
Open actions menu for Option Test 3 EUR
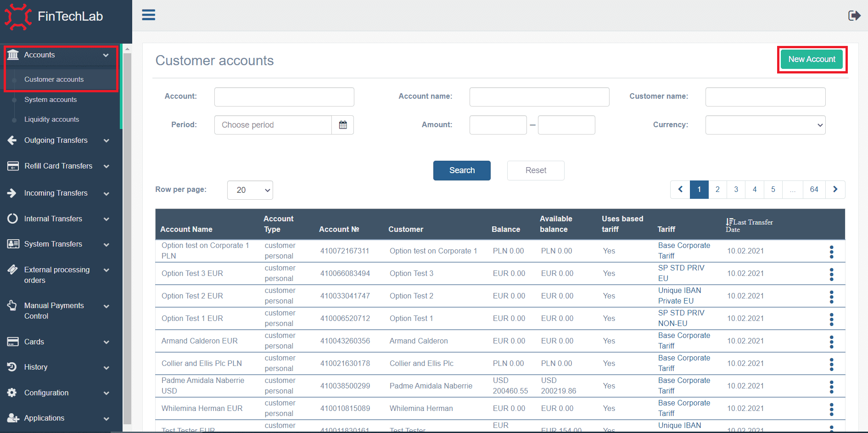(x=831, y=274)
